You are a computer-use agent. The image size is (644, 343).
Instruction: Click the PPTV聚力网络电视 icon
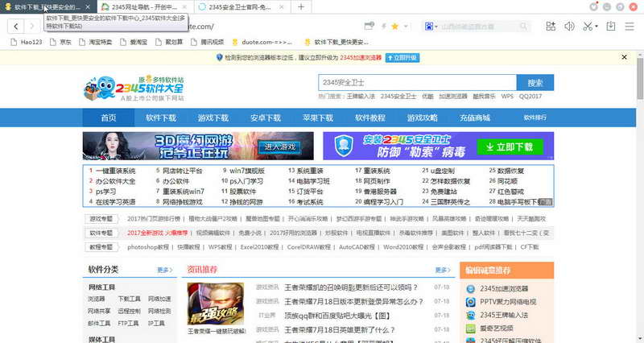pos(470,302)
